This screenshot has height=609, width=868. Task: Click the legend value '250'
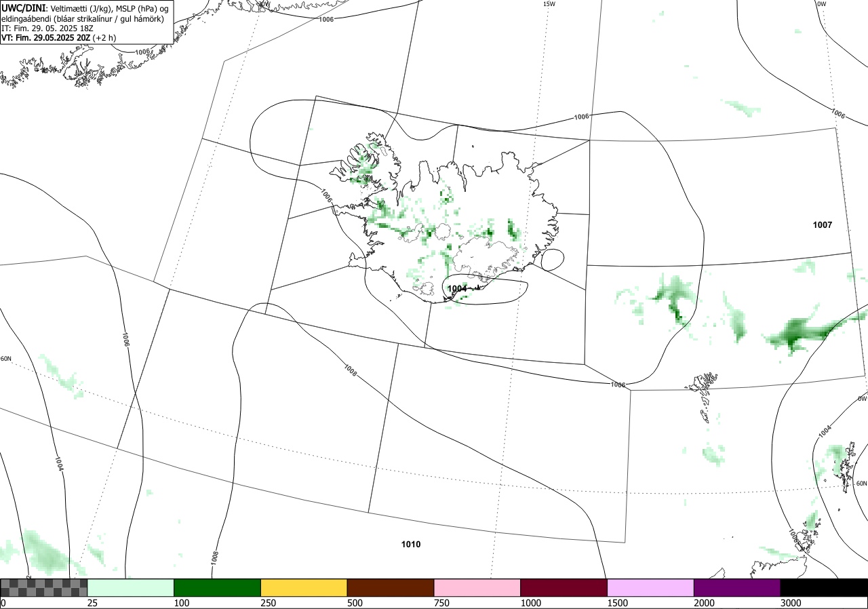click(x=268, y=603)
